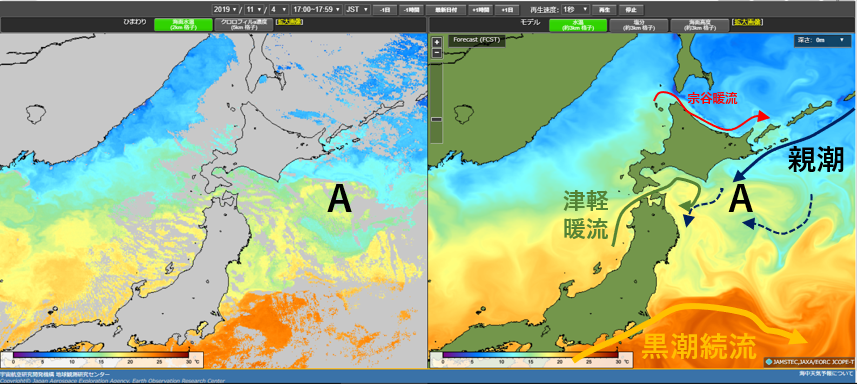This screenshot has width=863, height=384.
Task: Stop playback with 停止 button
Action: (x=630, y=10)
